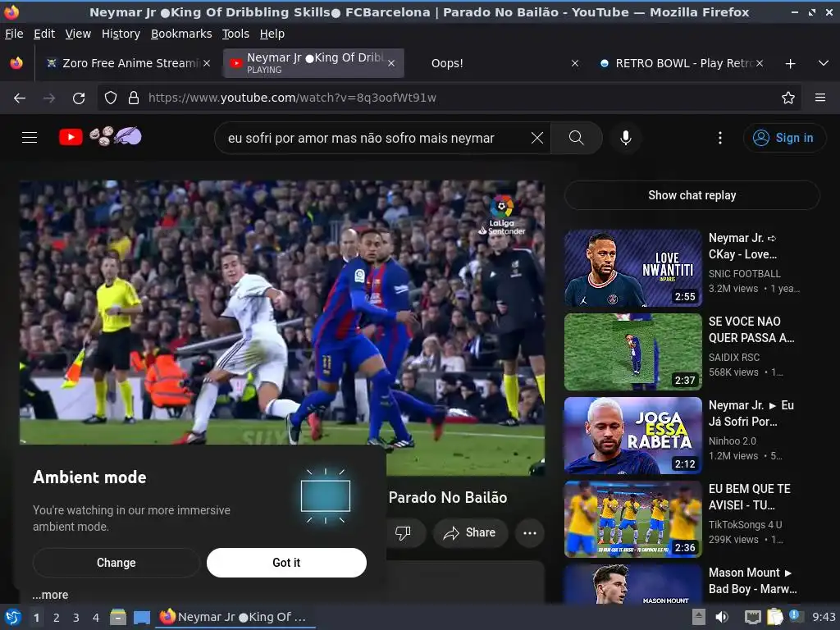Screen dimensions: 840x630
Task: Open Firefox application hamburger menu
Action: [x=820, y=98]
